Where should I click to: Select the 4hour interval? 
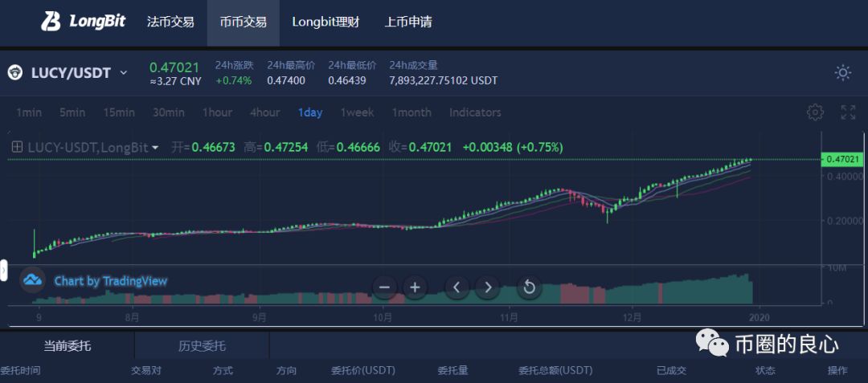pos(264,112)
